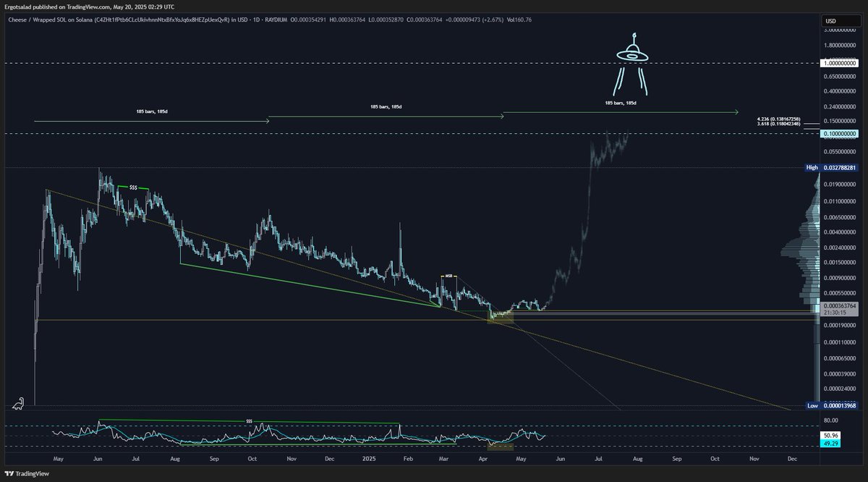868x482 pixels.
Task: Click the Low 0.000013968 label on the scale
Action: pos(832,406)
